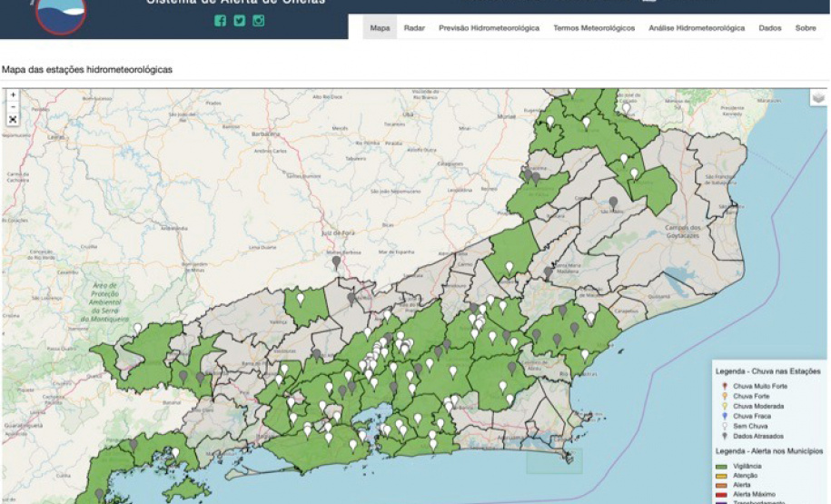The image size is (831, 504).
Task: Toggle fullscreen map view icon
Action: point(13,119)
